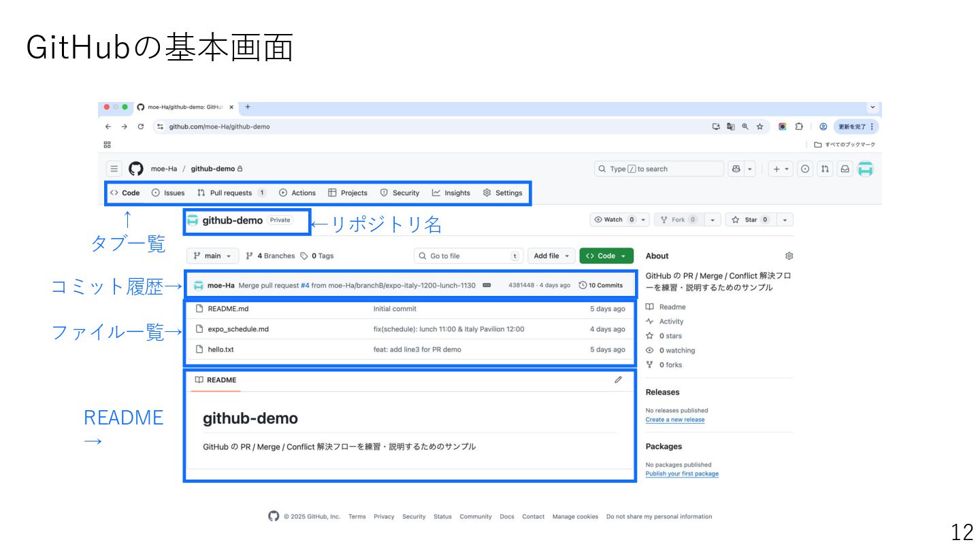Expand the Fork dropdown arrow
980x551 pixels.
click(712, 220)
